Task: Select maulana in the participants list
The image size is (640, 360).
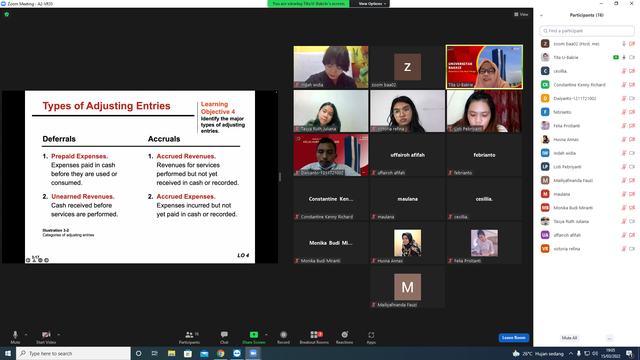Action: click(587, 194)
